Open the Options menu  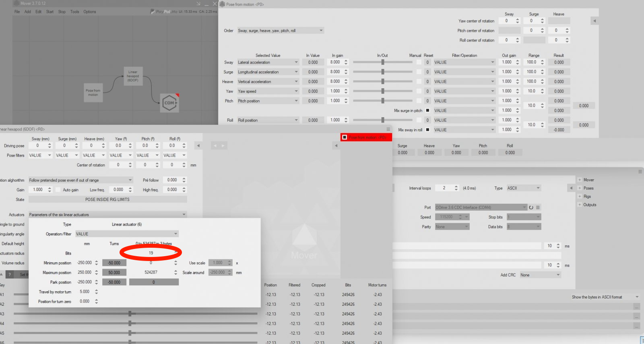(90, 12)
